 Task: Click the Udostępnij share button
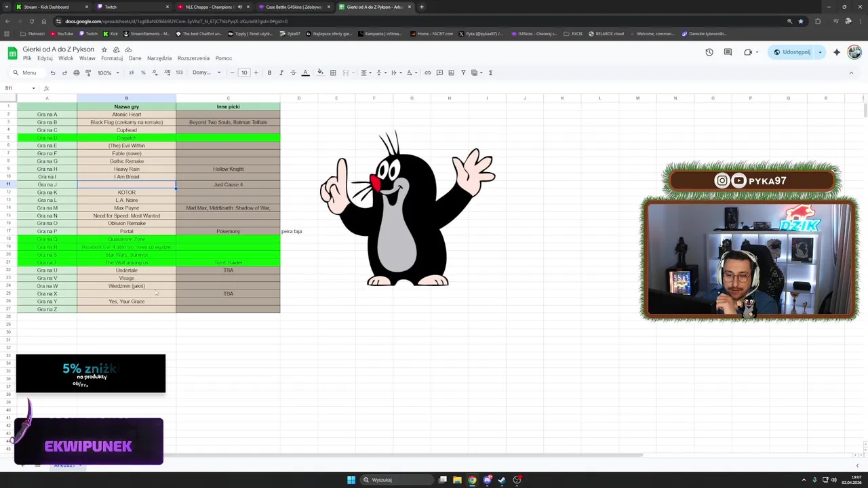point(791,52)
